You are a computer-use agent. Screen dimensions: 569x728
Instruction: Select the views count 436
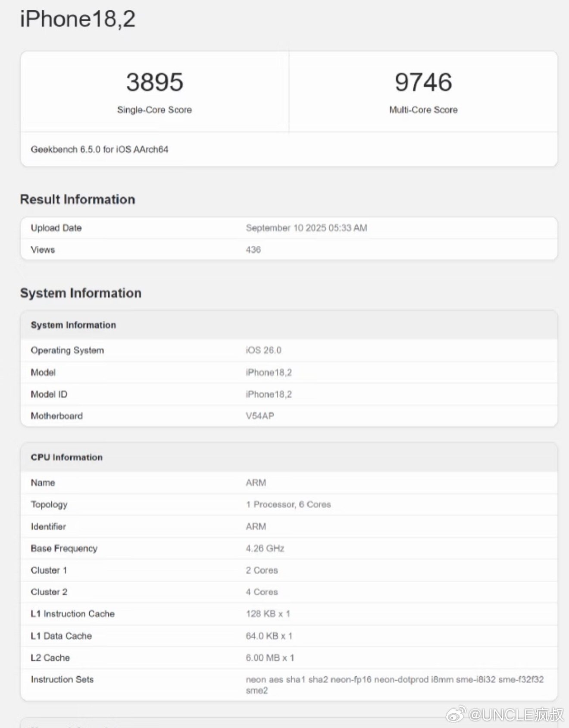(x=253, y=250)
